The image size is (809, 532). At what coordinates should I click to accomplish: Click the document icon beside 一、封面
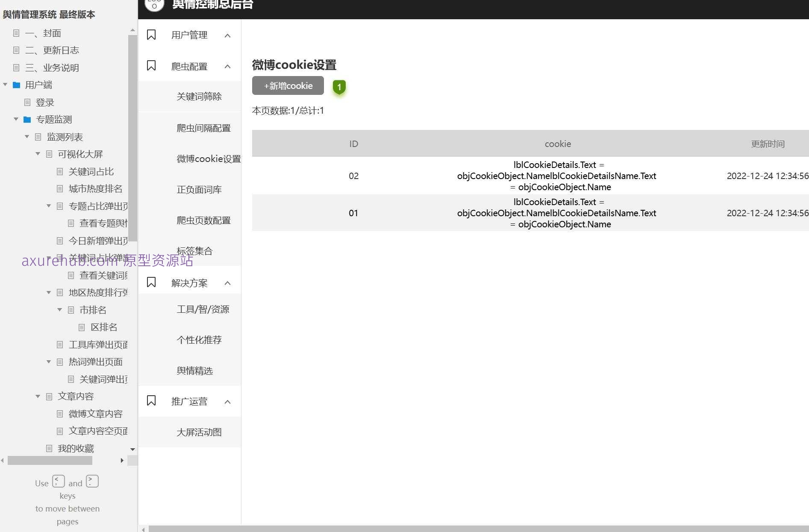(16, 33)
